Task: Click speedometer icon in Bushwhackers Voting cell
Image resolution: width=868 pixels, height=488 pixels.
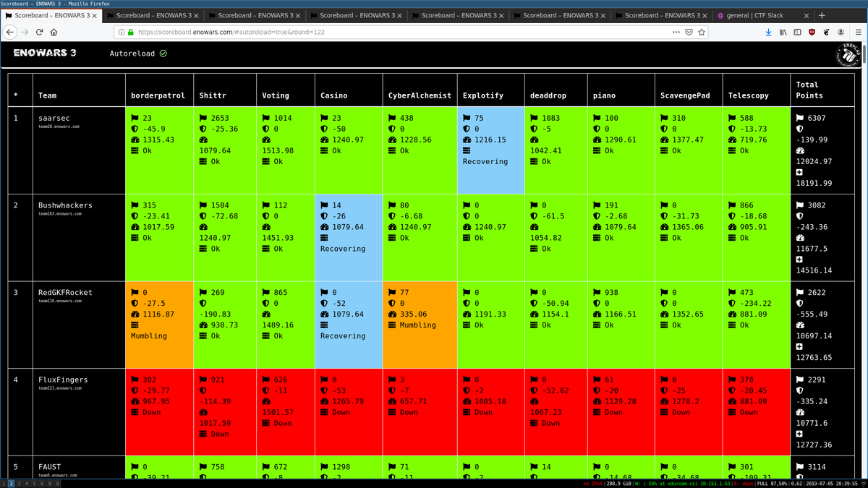Action: pos(267,227)
